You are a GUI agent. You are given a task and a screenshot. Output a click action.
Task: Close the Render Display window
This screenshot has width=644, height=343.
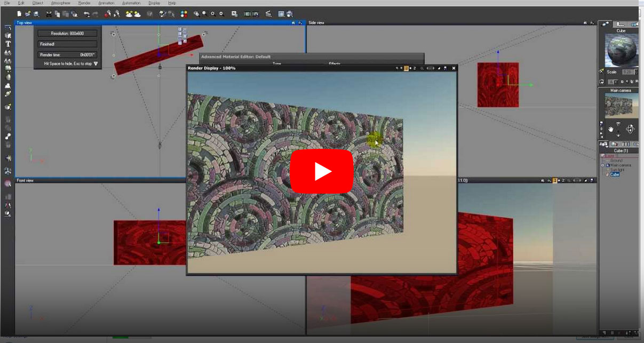454,68
